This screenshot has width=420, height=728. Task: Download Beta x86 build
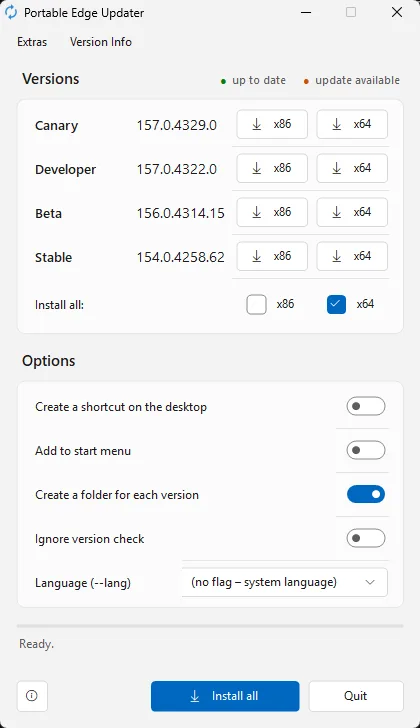(x=272, y=212)
